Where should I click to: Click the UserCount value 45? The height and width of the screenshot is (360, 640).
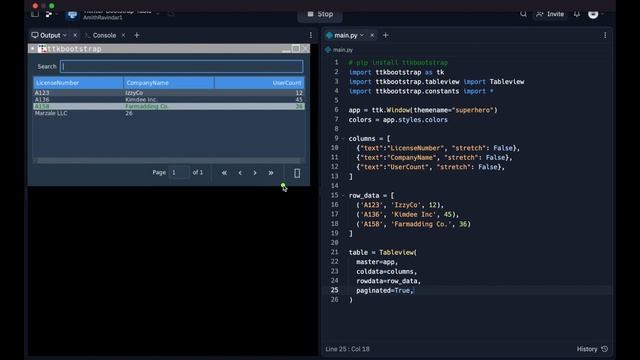tap(299, 100)
